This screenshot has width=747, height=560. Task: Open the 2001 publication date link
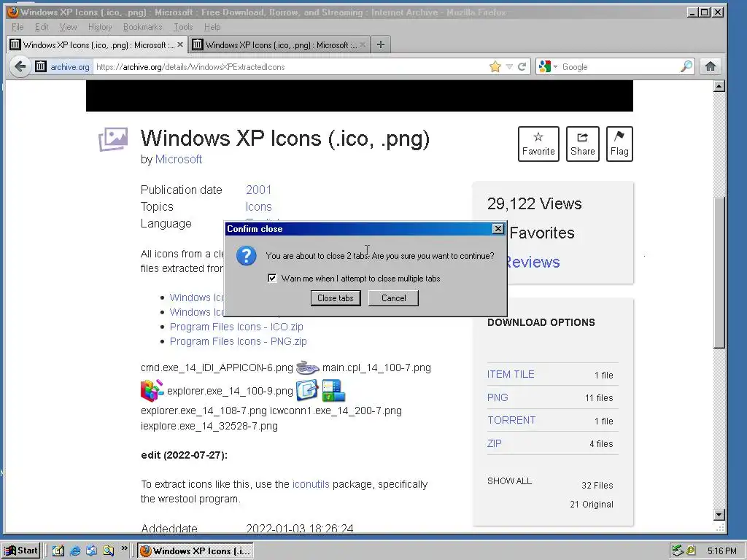coord(259,190)
